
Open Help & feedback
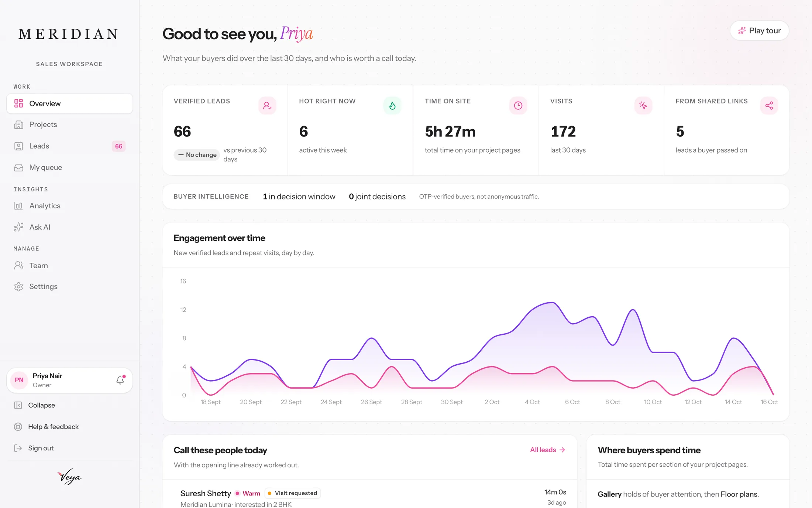[x=69, y=427]
